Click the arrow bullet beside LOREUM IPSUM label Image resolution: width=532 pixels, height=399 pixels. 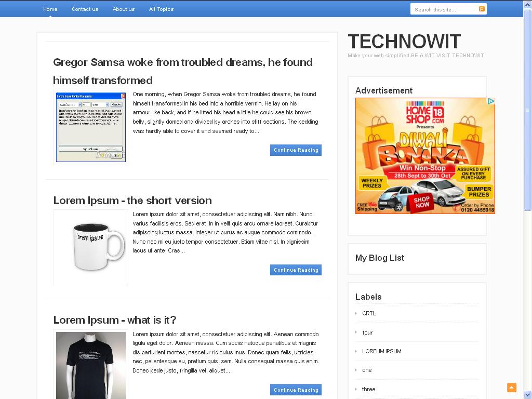356,351
